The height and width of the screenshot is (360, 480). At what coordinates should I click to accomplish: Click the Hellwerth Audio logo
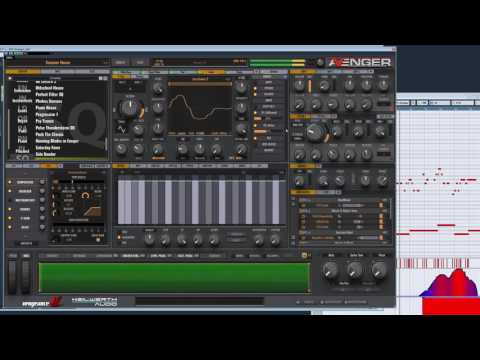click(x=94, y=302)
